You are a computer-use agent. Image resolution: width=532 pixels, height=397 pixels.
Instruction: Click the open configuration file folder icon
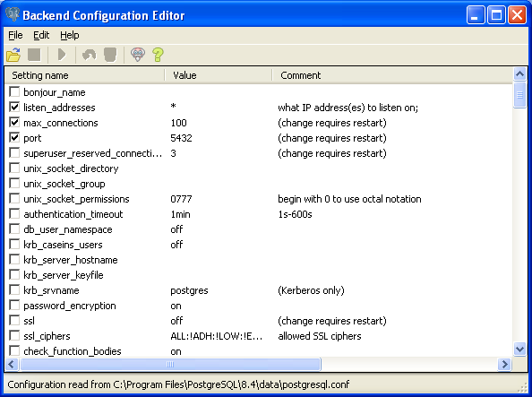pyautogui.click(x=14, y=55)
